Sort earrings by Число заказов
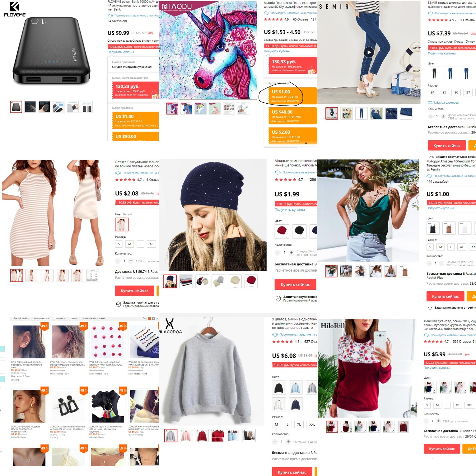Image resolution: width=476 pixels, height=476 pixels. pyautogui.click(x=41, y=319)
